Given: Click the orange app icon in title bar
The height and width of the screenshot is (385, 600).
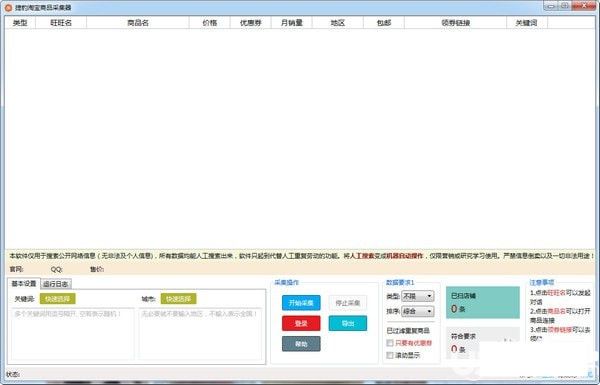Looking at the screenshot, I should pyautogui.click(x=8, y=8).
